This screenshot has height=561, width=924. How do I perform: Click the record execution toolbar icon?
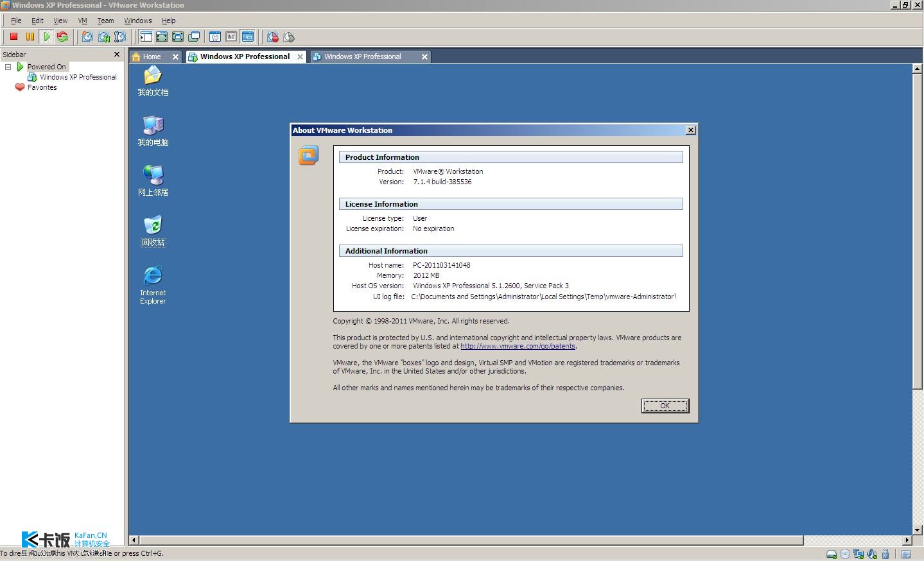(x=273, y=37)
